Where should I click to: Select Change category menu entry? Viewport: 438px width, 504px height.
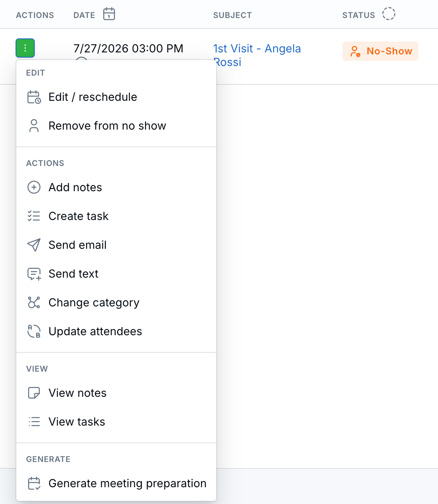(116, 302)
